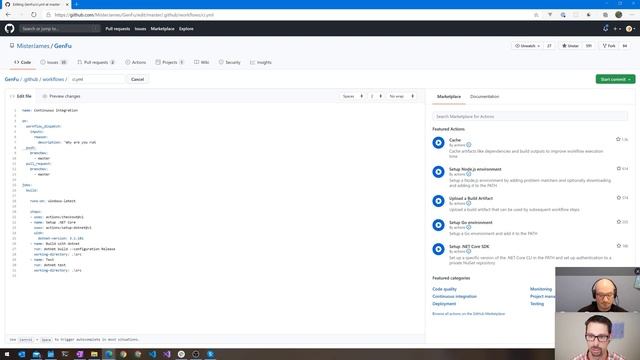640x360 pixels.
Task: Open Outlook from the taskbar
Action: 22,354
